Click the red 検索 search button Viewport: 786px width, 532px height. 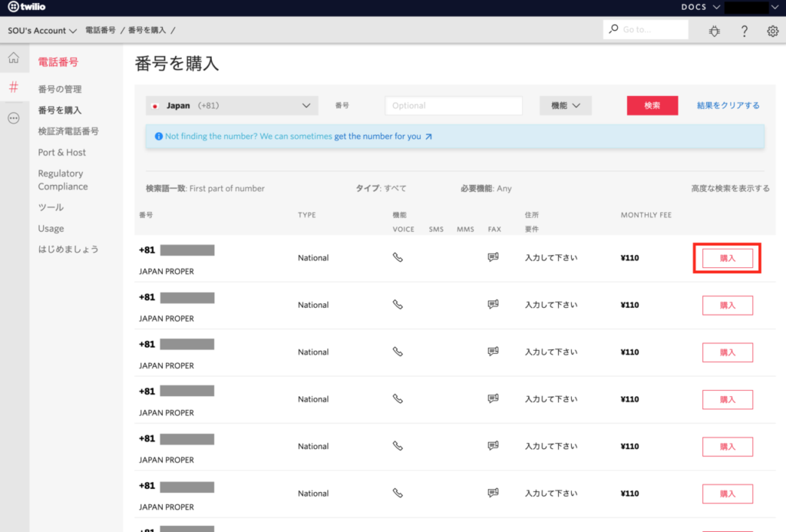[652, 106]
